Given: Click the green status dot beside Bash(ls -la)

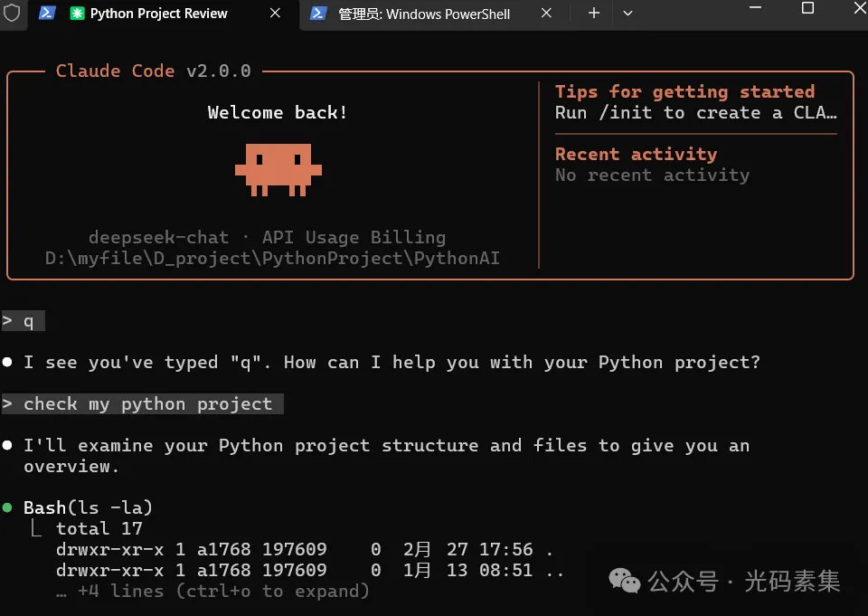Looking at the screenshot, I should coord(7,508).
